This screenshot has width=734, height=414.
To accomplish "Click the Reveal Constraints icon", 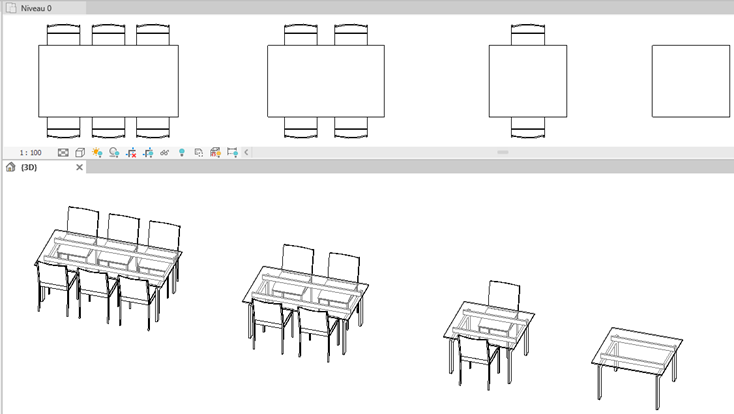I will [x=232, y=153].
